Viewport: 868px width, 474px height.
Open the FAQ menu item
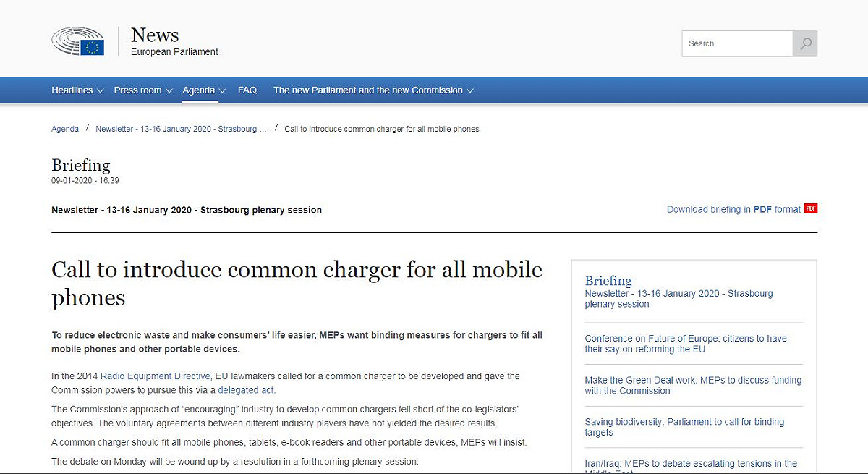(247, 90)
